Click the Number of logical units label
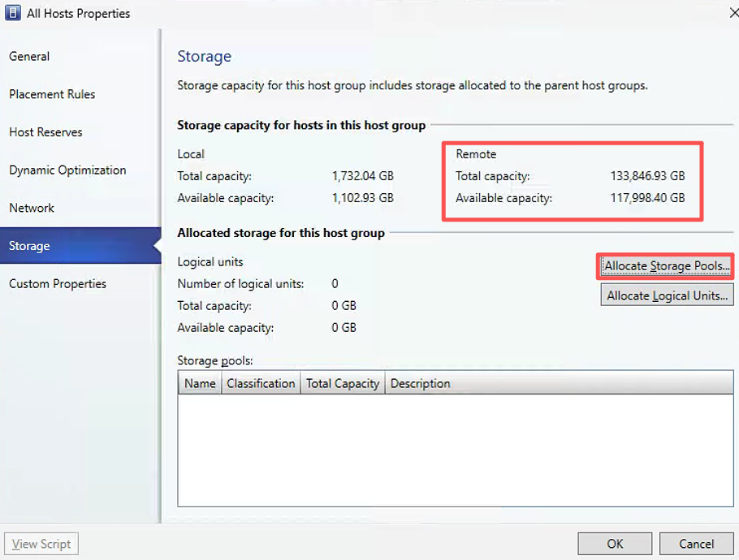Image resolution: width=739 pixels, height=560 pixels. click(x=240, y=284)
